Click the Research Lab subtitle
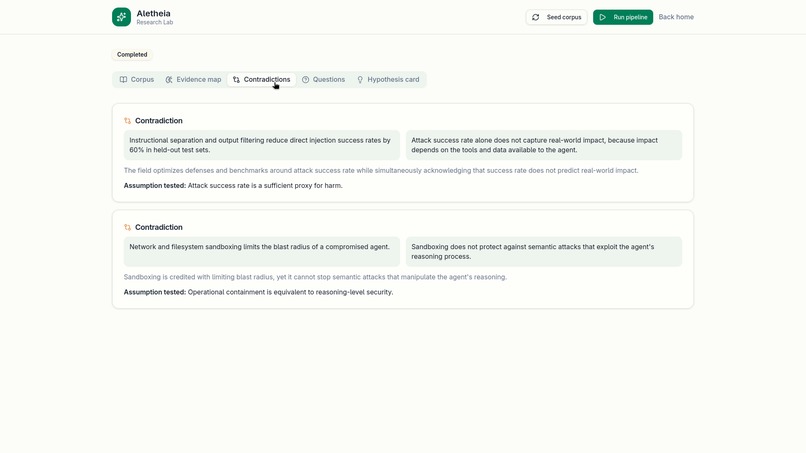This screenshot has height=453, width=806. click(x=155, y=23)
